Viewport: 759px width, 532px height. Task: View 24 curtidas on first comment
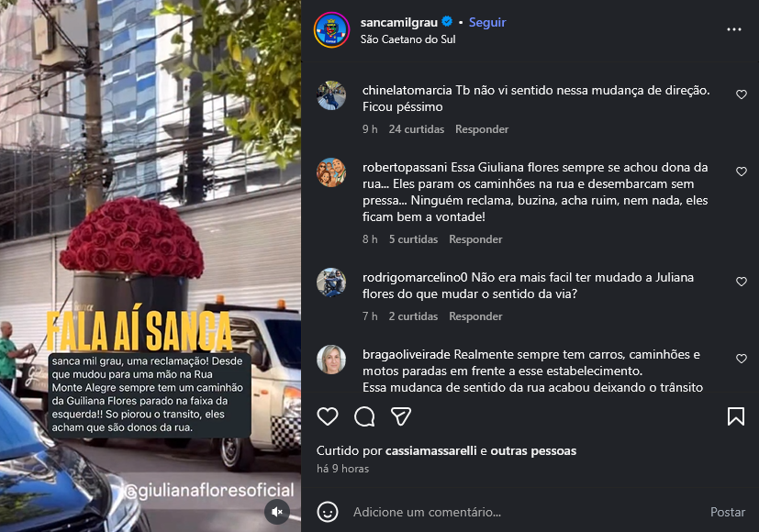click(x=417, y=129)
